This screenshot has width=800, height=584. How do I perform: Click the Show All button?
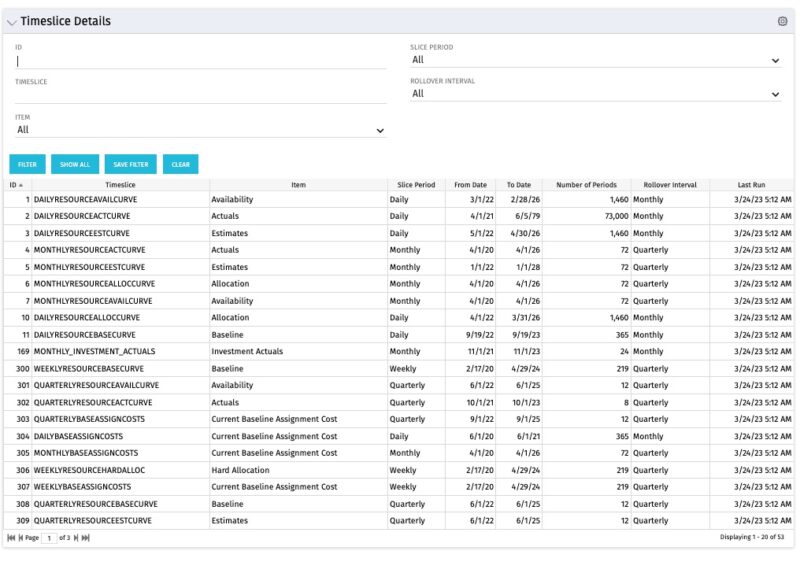tap(74, 164)
